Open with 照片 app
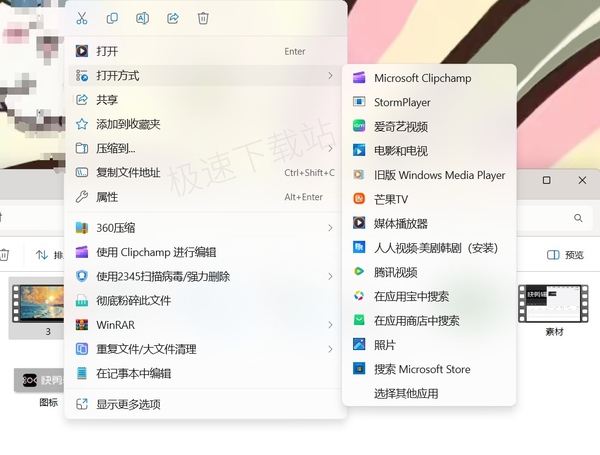 point(429,345)
